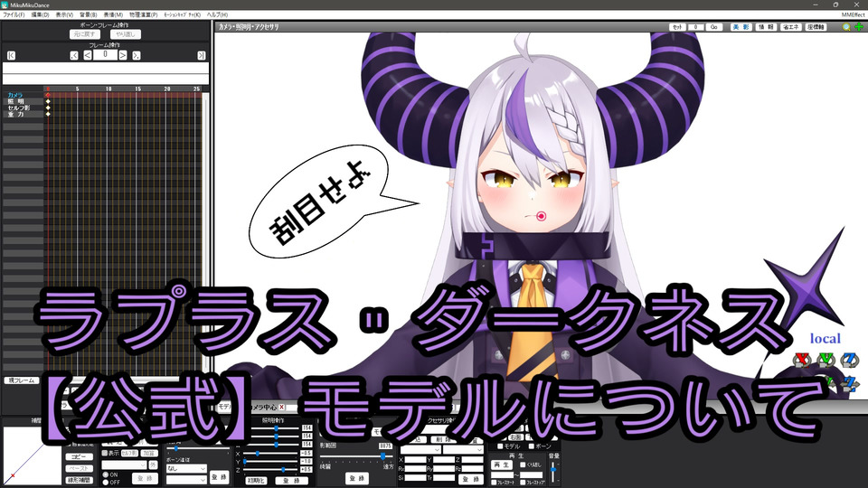The width and height of the screenshot is (868, 488).
Task: Click the 省エネ button
Action: click(791, 26)
